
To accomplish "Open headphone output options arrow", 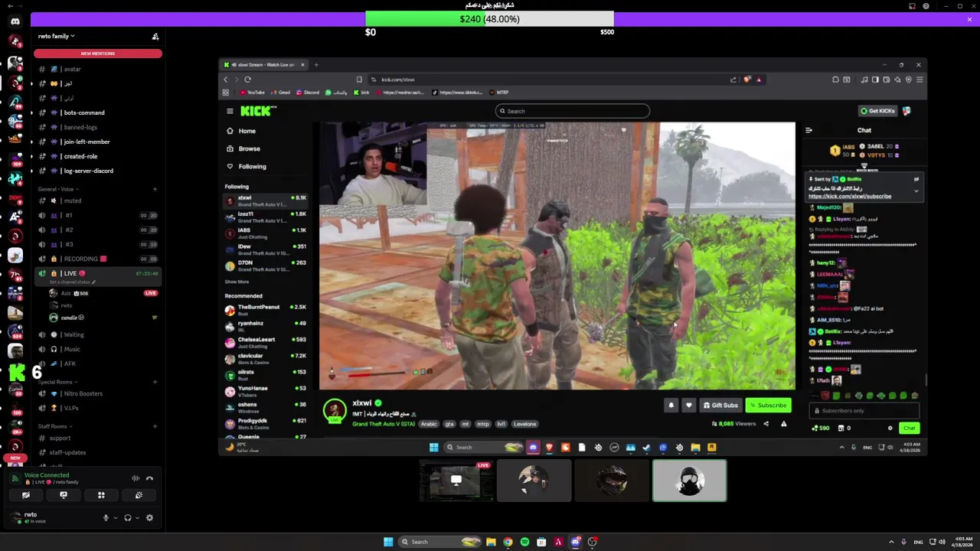I will pos(138,518).
